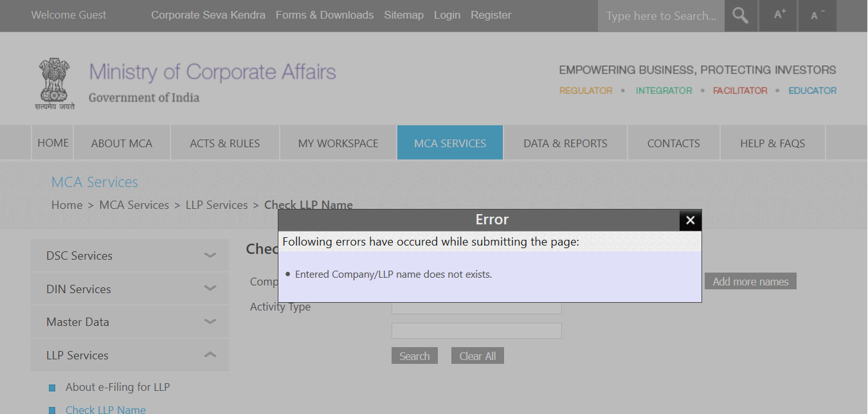Open the CONTACTS menu
868x414 pixels.
(x=674, y=143)
